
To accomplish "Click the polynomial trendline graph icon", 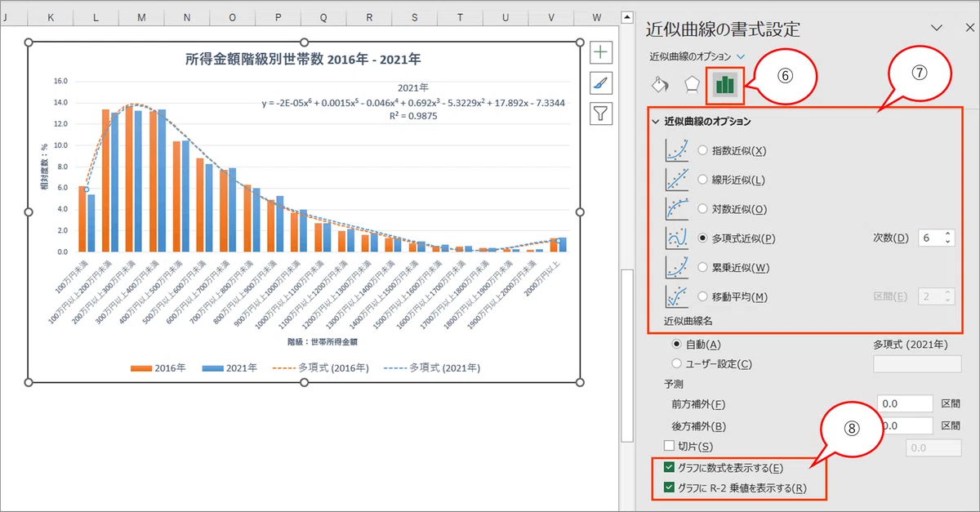I will coord(677,238).
